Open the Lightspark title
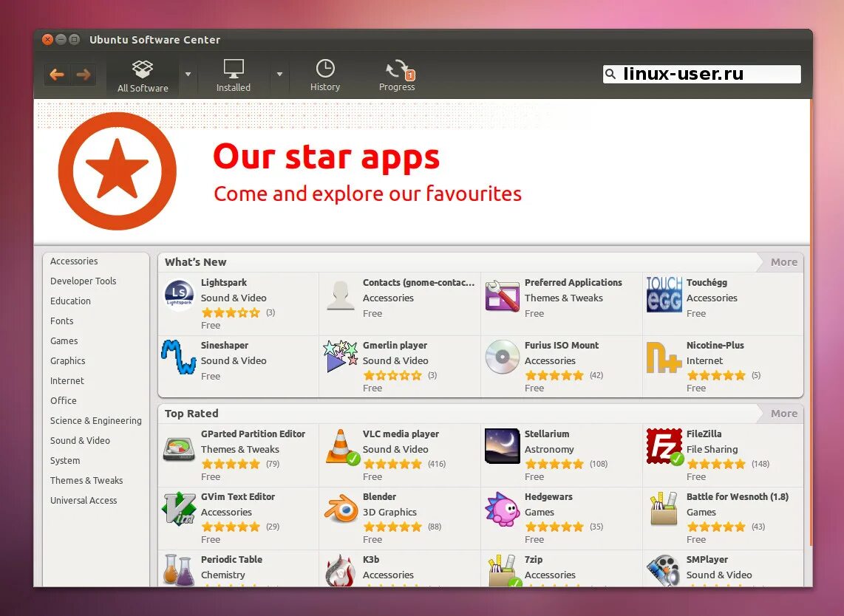The width and height of the screenshot is (844, 616). pyautogui.click(x=224, y=282)
